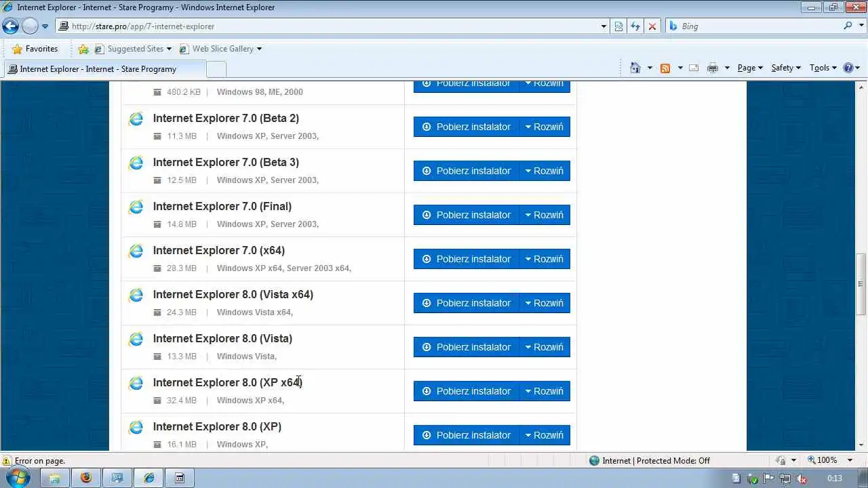Expand the address bar autocomplete dropdown
This screenshot has height=488, width=868.
[604, 26]
